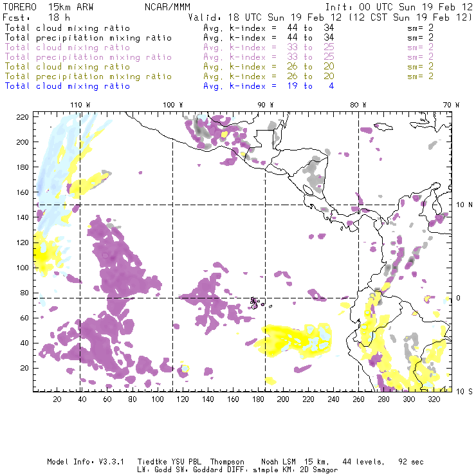This screenshot has height=476, width=476.
Task: Select the x-axis tick label "120"
Action: [x=183, y=399]
